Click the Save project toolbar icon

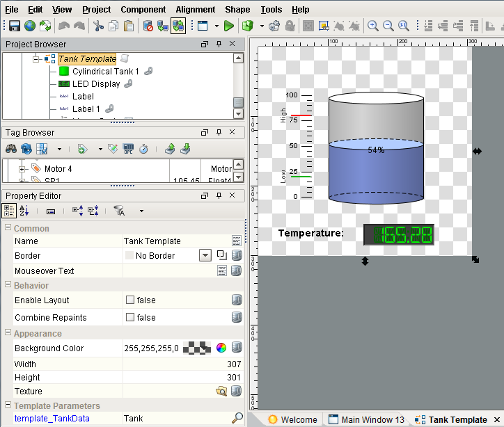click(x=14, y=26)
